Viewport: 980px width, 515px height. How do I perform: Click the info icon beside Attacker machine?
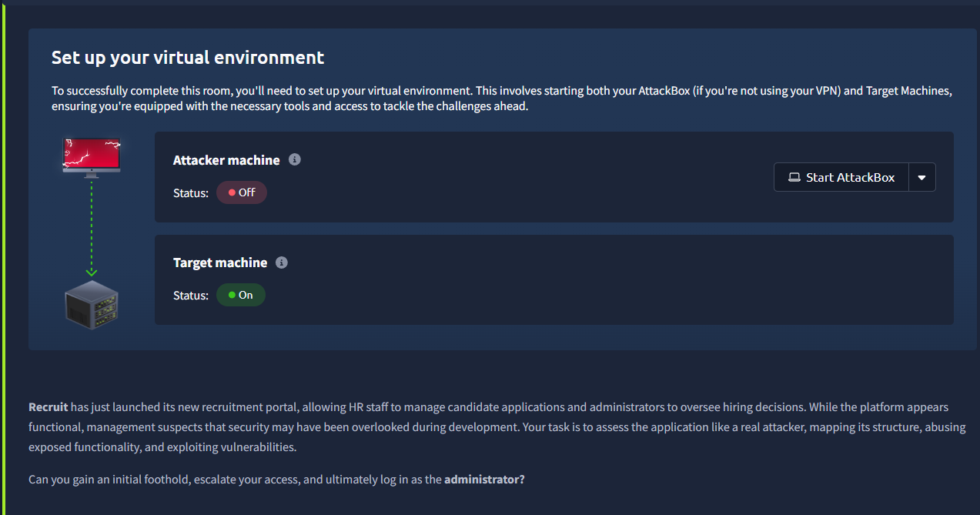pos(295,160)
